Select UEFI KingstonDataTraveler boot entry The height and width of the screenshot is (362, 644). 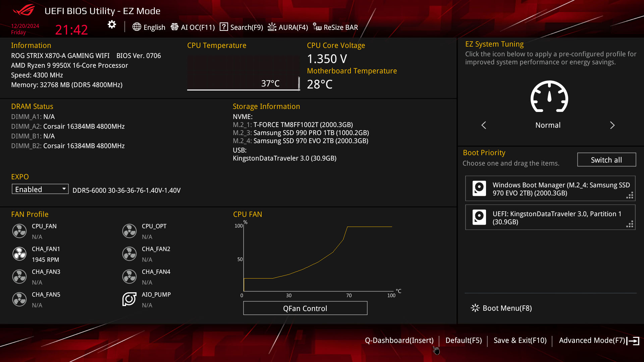550,217
